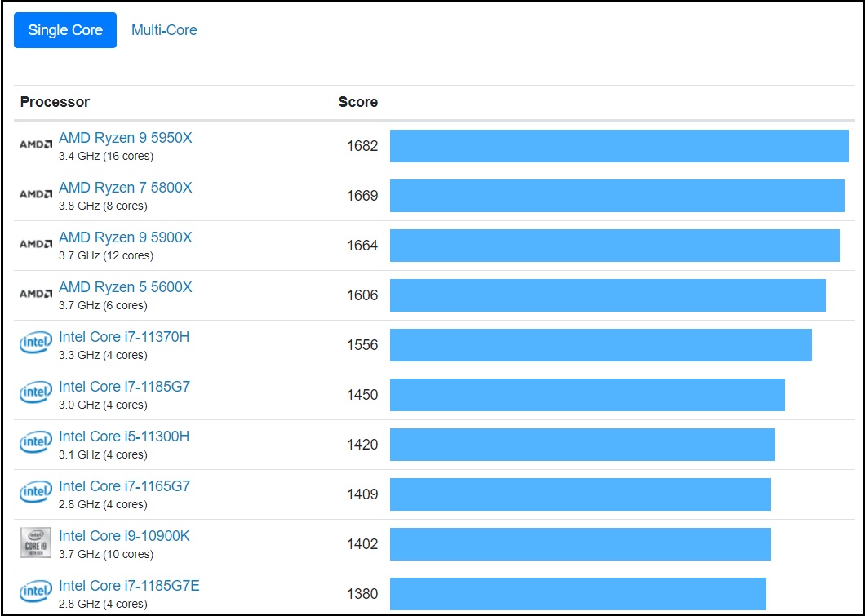The width and height of the screenshot is (865, 616).
Task: Click the score value 1420
Action: (x=362, y=445)
